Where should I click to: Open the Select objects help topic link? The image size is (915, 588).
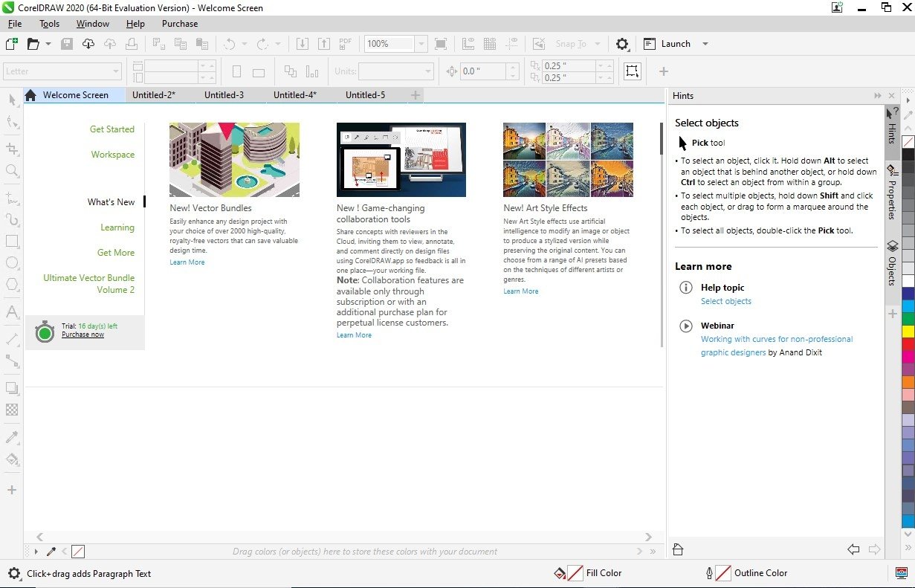pyautogui.click(x=726, y=301)
